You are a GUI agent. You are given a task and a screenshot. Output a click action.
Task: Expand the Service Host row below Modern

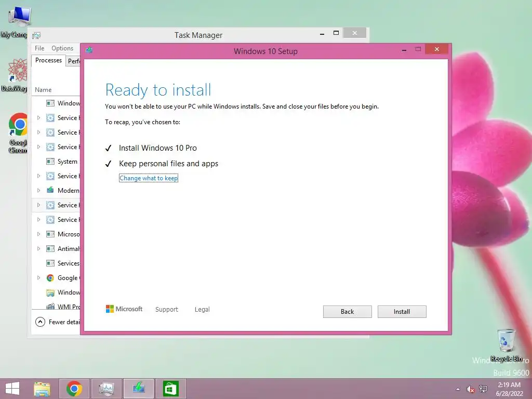38,205
